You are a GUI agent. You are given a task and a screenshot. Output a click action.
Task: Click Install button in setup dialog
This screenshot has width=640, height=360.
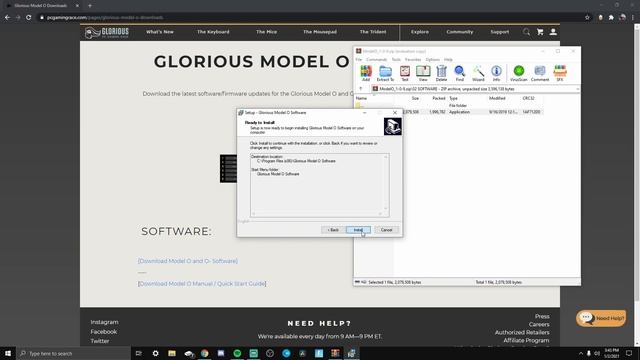click(358, 230)
